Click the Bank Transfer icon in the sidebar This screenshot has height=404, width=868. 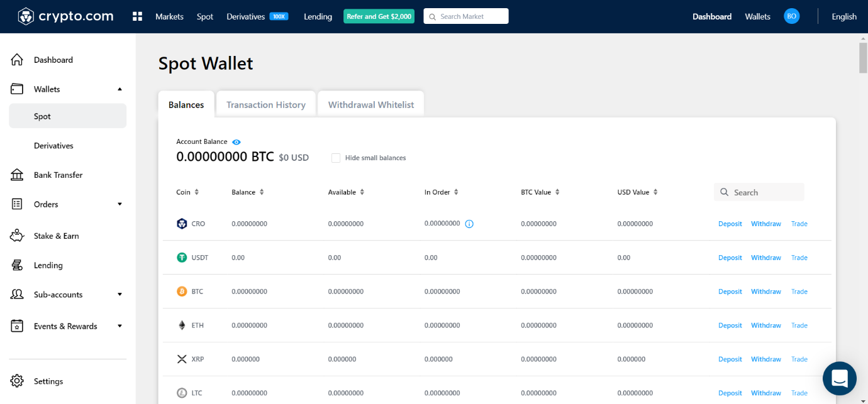point(17,175)
